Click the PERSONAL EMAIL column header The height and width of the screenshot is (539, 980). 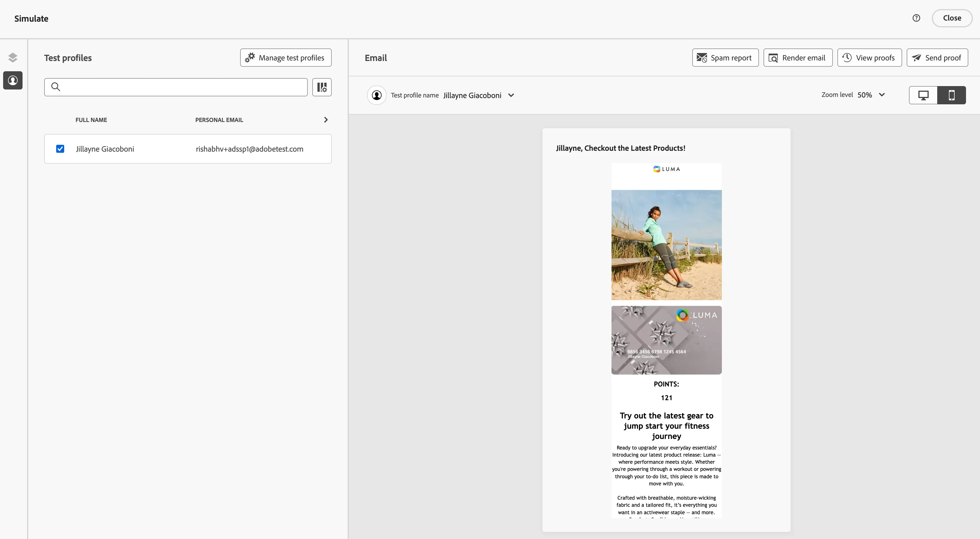[x=219, y=120]
